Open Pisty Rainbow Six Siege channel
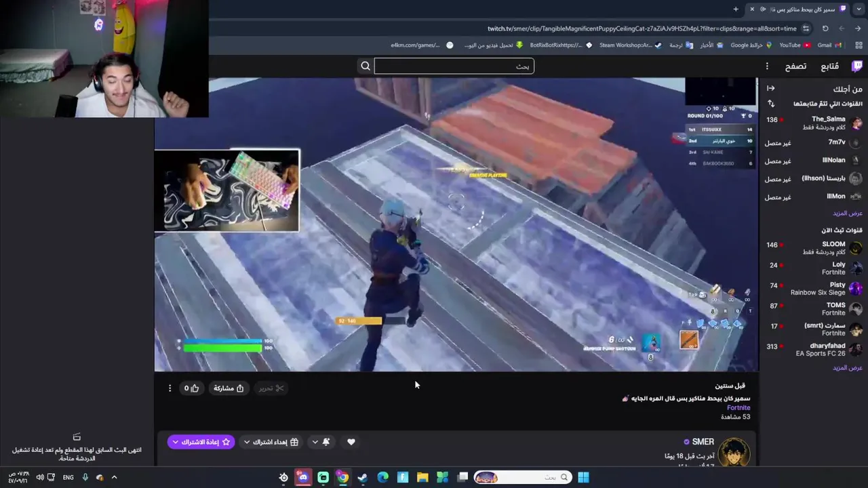Image resolution: width=868 pixels, height=488 pixels. point(814,289)
